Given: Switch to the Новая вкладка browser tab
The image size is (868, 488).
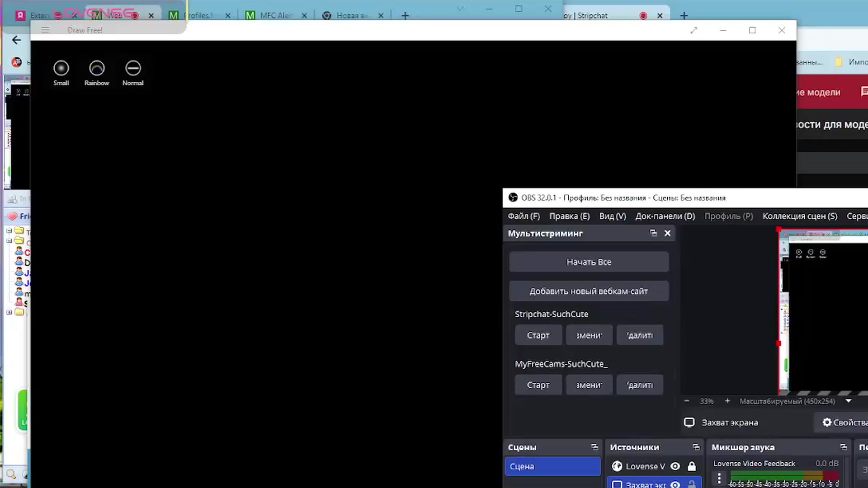Looking at the screenshot, I should (353, 15).
